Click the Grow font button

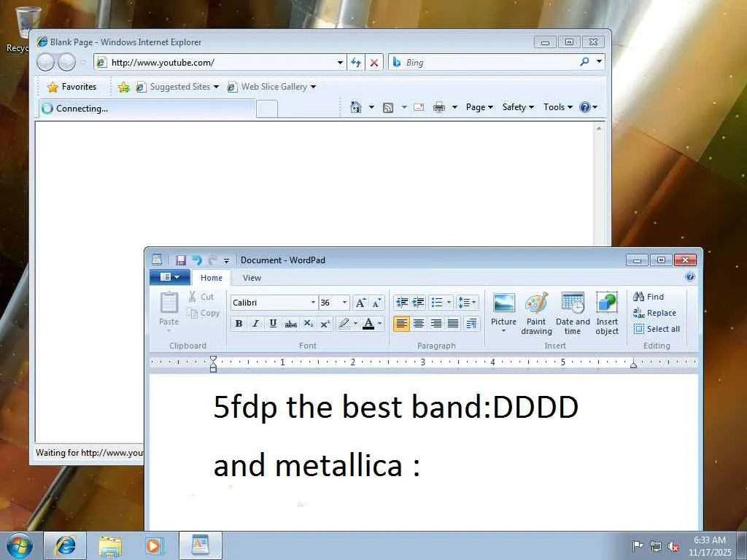(x=360, y=303)
